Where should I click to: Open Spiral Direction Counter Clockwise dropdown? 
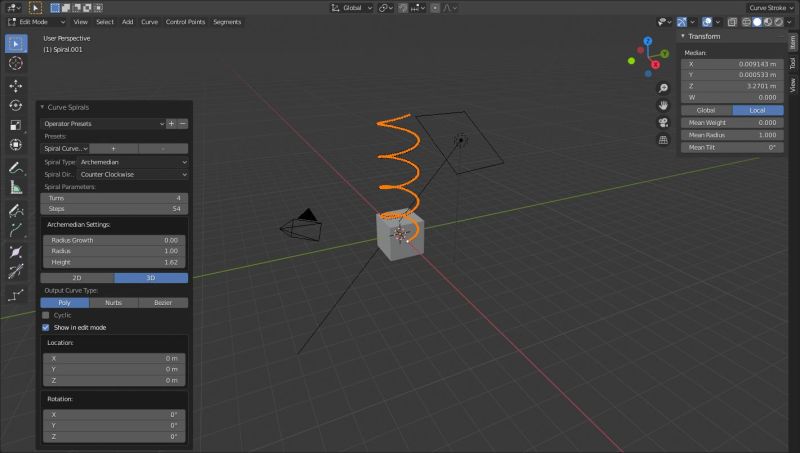[133, 174]
